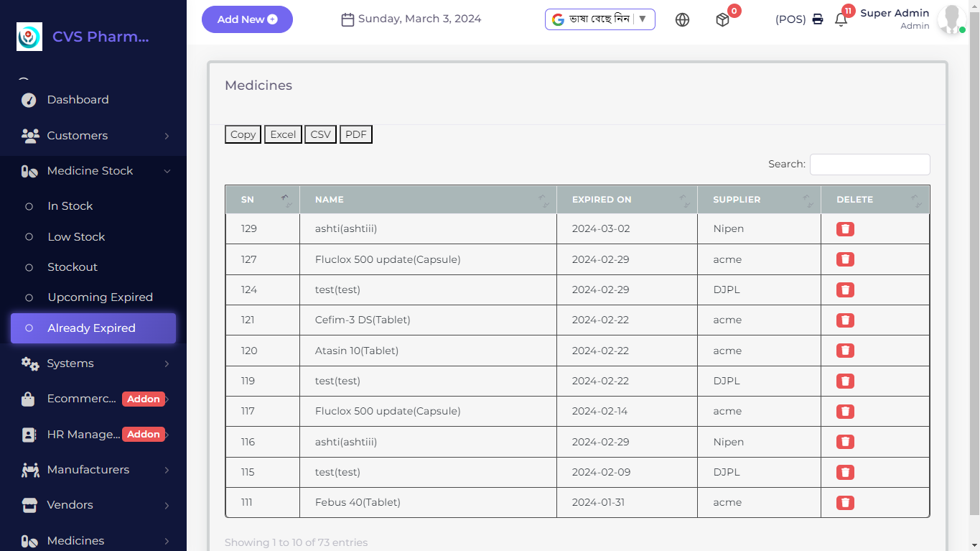Export the table using the PDF button

click(x=355, y=134)
